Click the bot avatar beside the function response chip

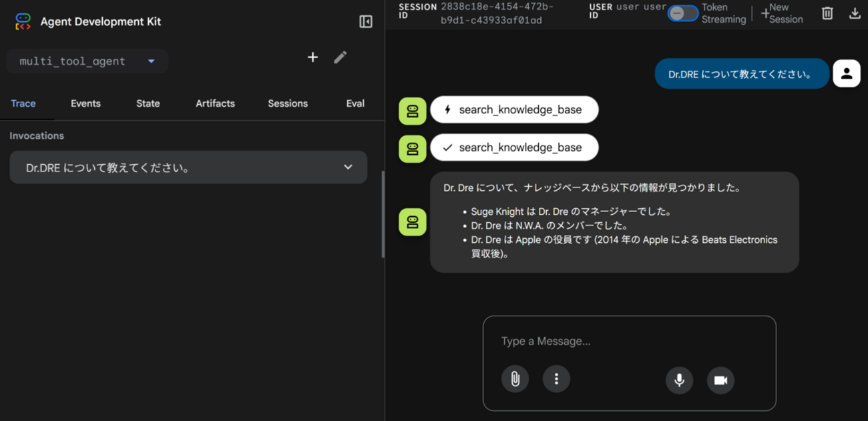point(413,149)
